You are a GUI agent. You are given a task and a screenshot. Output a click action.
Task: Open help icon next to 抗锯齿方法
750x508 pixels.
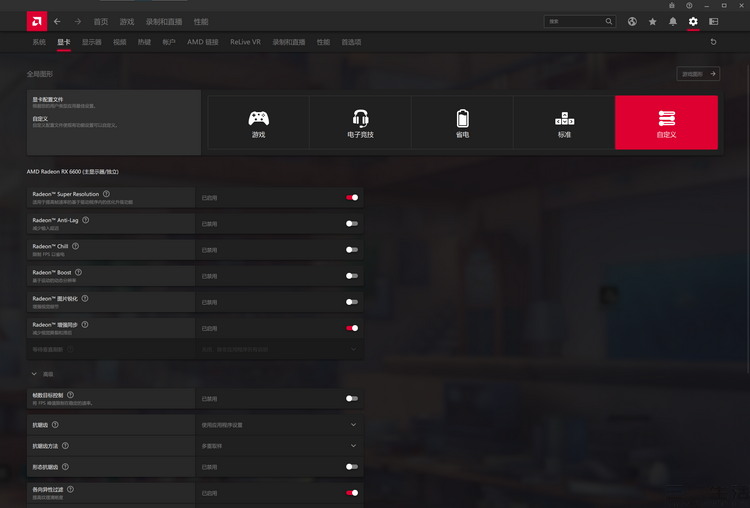[65, 445]
